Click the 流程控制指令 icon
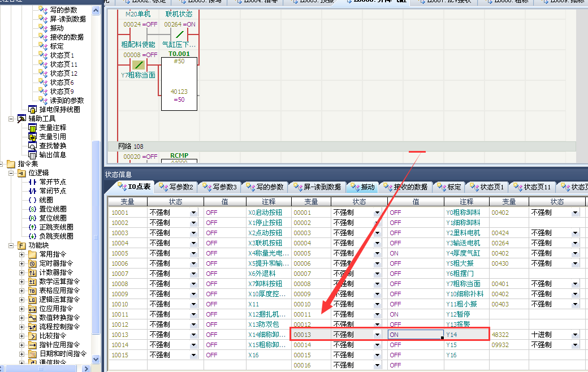Viewport: 588px width, 372px height. 32,326
